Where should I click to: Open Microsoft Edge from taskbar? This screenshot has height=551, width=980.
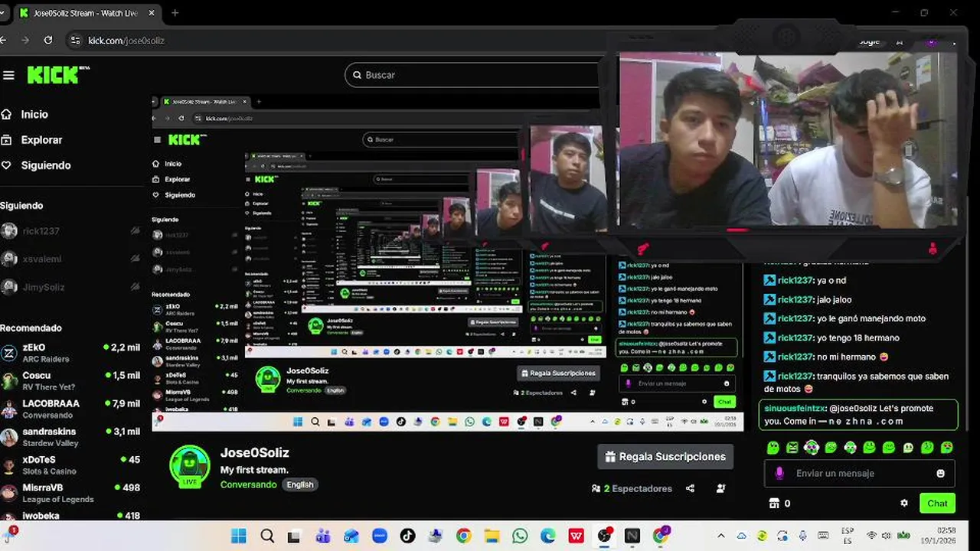pos(547,536)
